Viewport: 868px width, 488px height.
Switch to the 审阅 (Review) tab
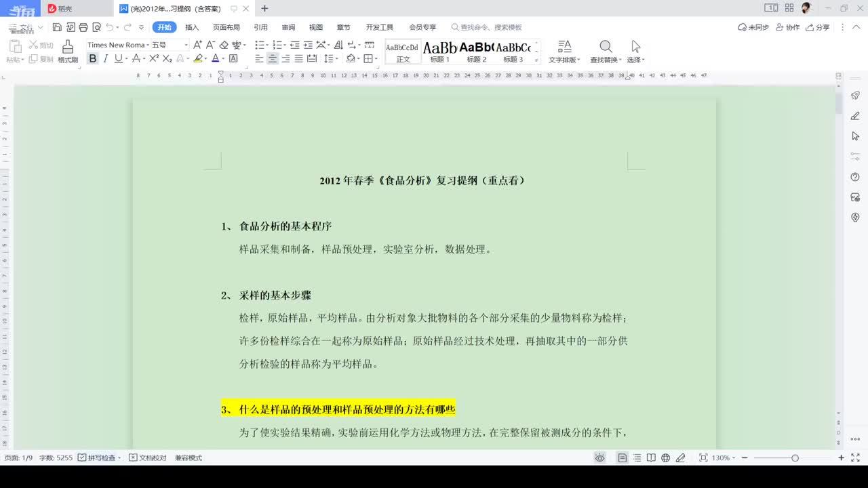tap(288, 27)
